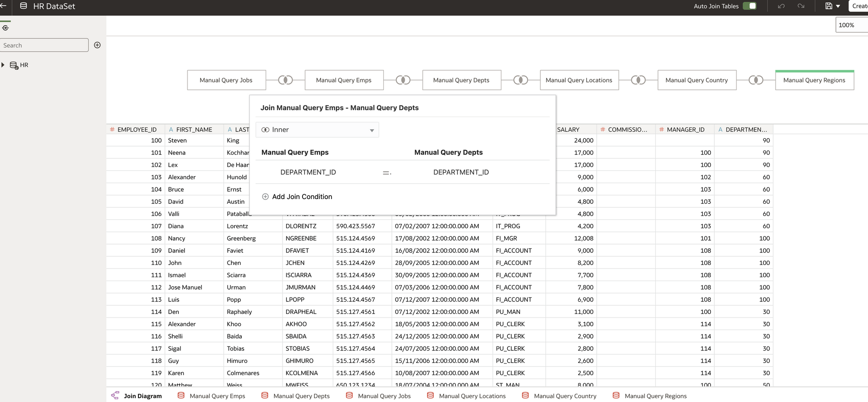
Task: Click the redo arrow icon
Action: [801, 6]
